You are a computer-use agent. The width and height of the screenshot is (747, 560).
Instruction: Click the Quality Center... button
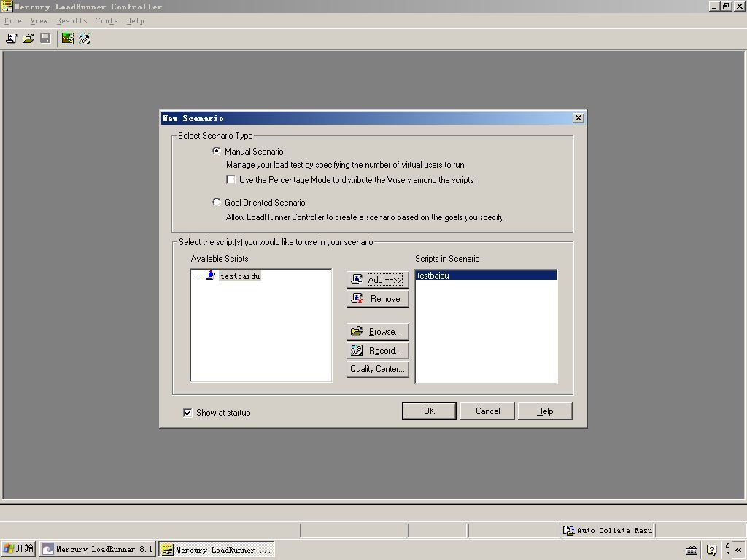pos(377,369)
